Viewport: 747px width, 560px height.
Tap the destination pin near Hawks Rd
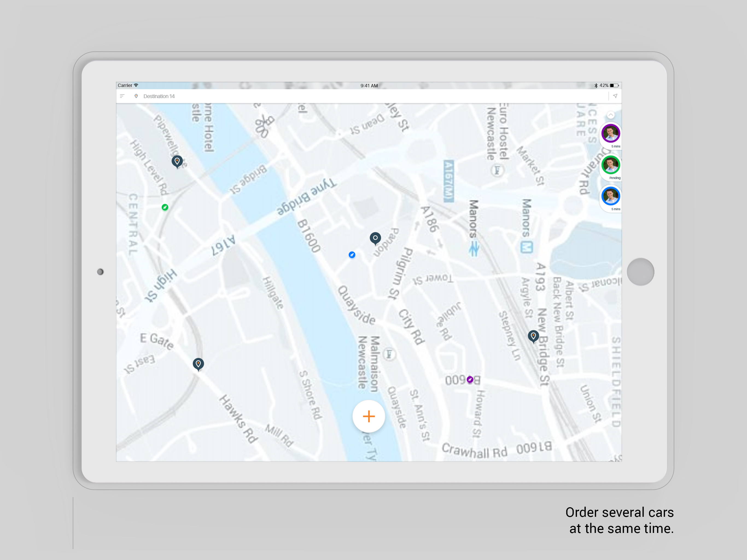(x=198, y=364)
